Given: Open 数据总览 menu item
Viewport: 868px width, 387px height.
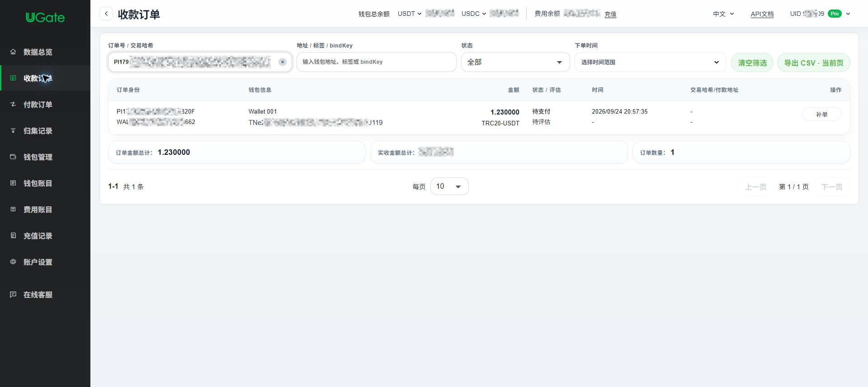Looking at the screenshot, I should [x=45, y=52].
